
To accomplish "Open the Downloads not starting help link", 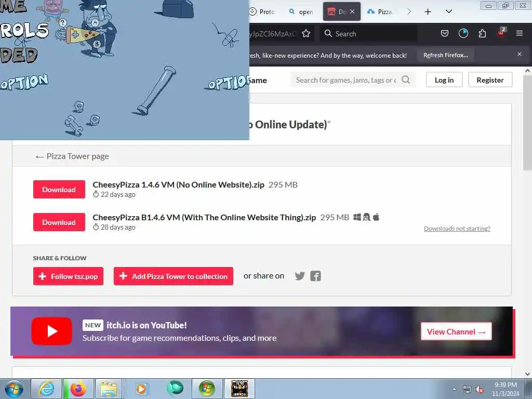I will click(457, 229).
